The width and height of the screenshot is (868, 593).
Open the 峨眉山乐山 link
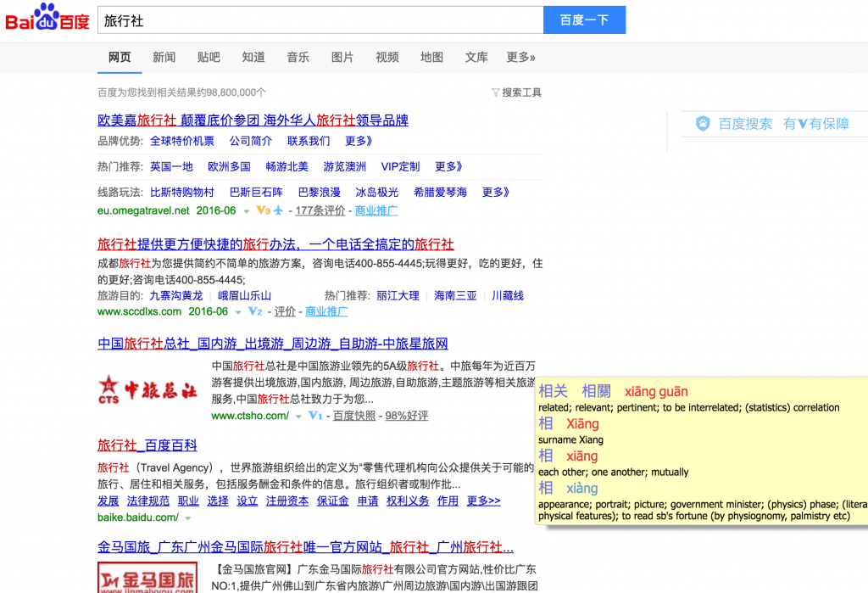click(244, 295)
